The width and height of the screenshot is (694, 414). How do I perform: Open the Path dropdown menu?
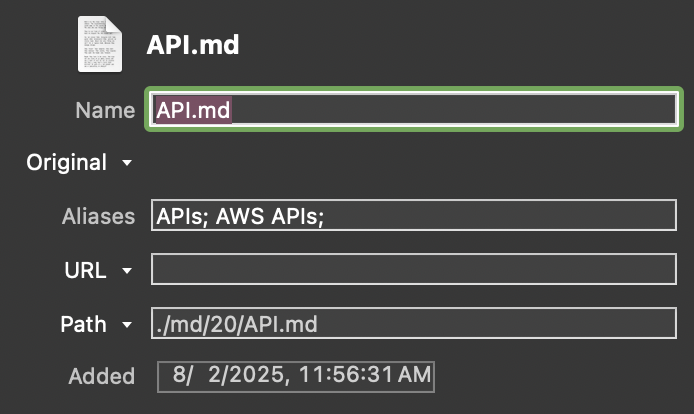point(127,325)
